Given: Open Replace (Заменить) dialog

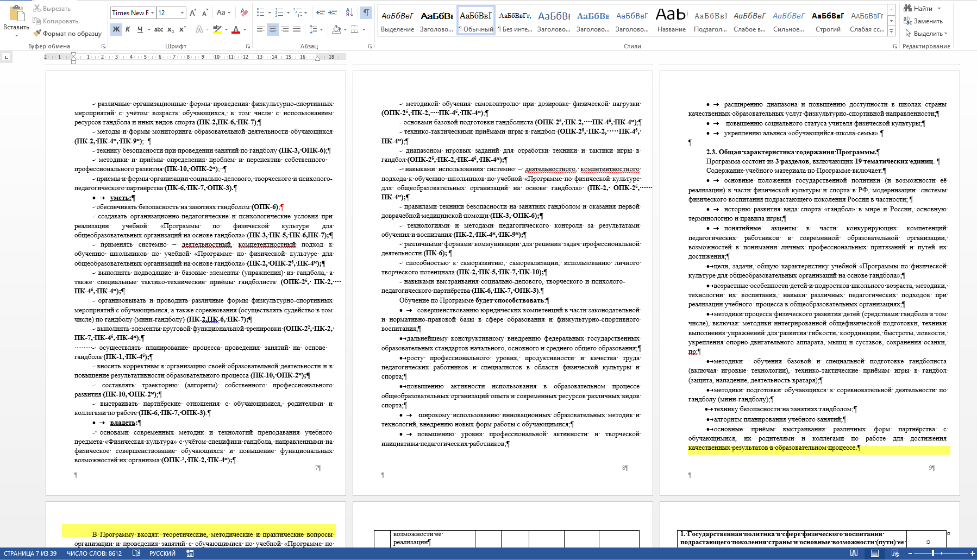Looking at the screenshot, I should 923,21.
